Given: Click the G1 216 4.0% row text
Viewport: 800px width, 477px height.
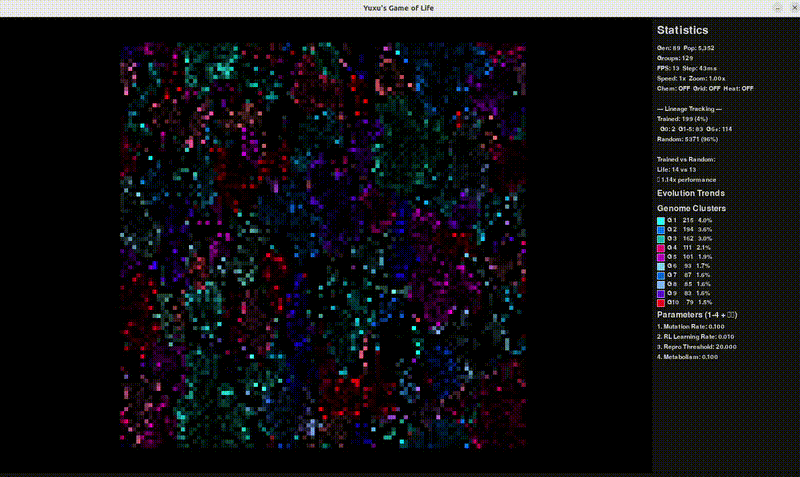Looking at the screenshot, I should (x=690, y=221).
